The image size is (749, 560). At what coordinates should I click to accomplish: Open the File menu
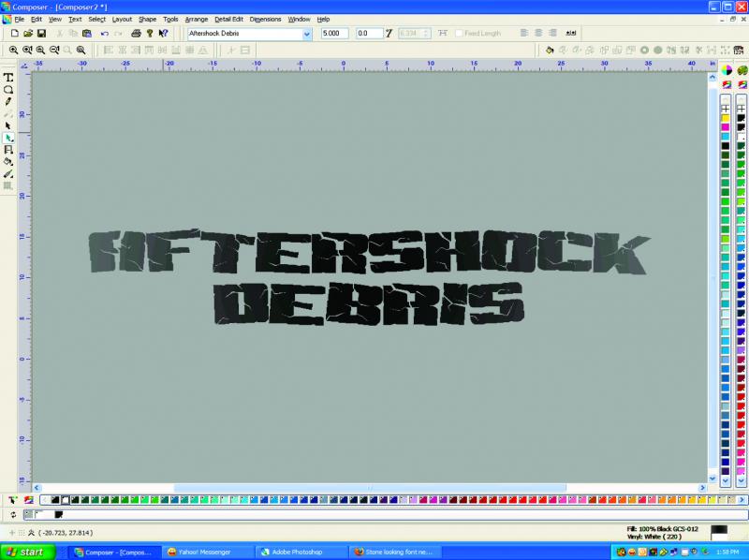tap(20, 19)
